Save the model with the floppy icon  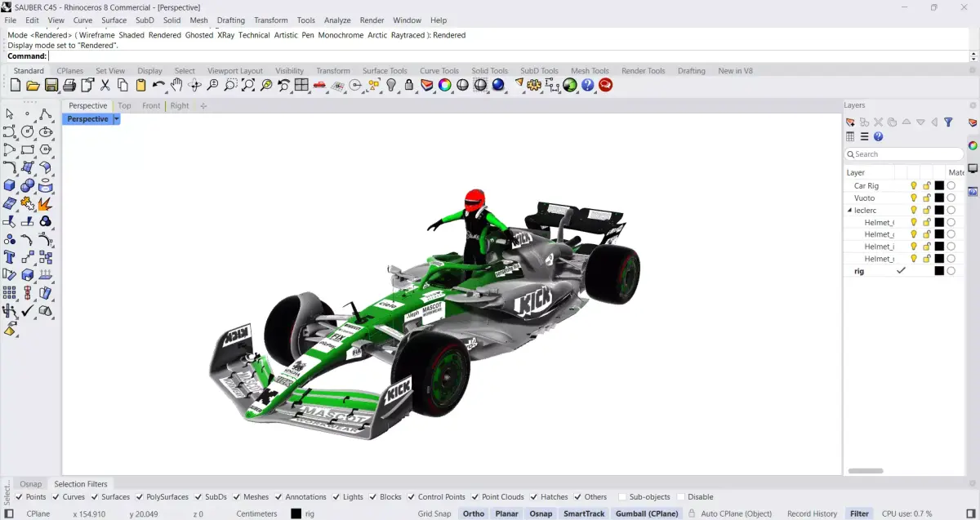[51, 85]
